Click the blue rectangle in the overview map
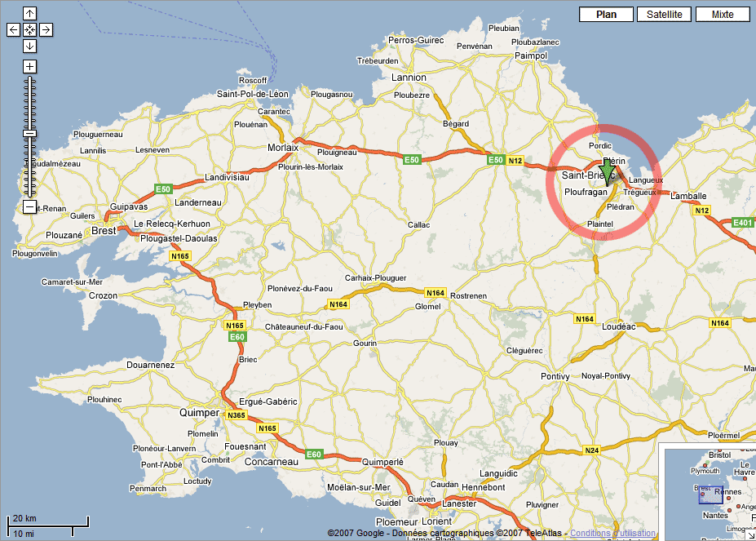 tap(710, 495)
